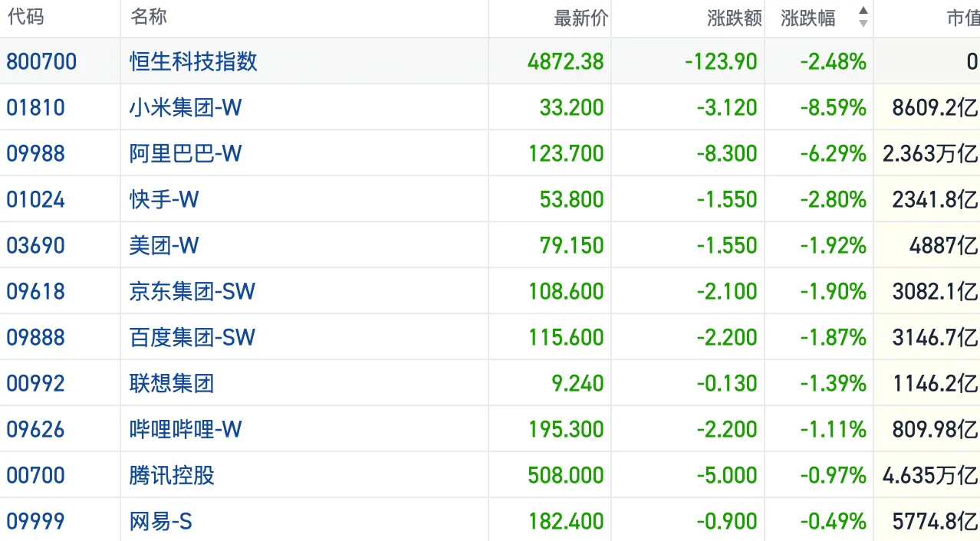Image resolution: width=980 pixels, height=541 pixels.
Task: Click 腾讯控股 latest price 508.000
Action: [x=565, y=475]
